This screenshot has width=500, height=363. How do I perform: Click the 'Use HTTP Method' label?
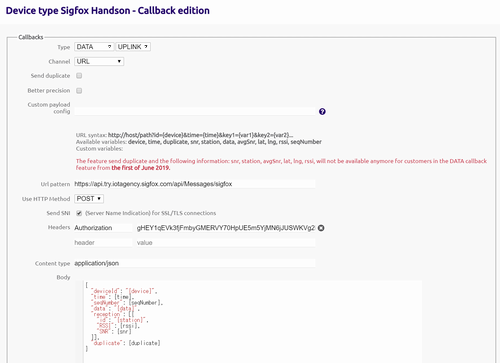[46, 199]
